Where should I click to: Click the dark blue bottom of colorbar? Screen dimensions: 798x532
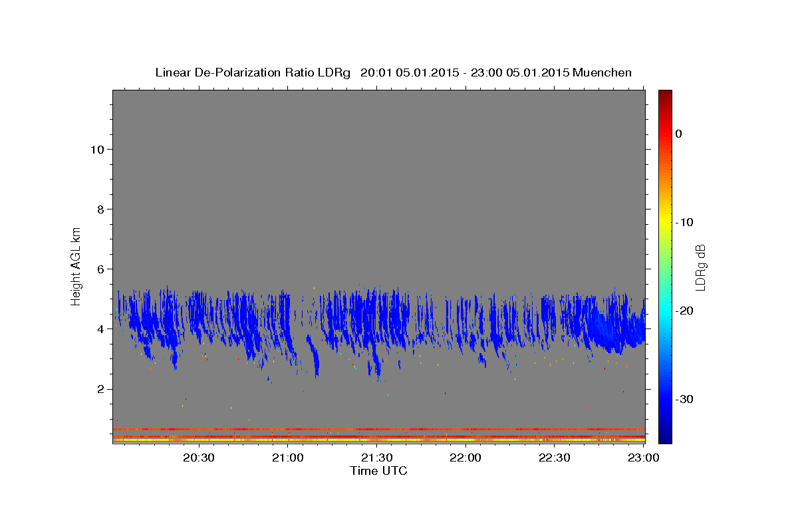click(x=665, y=438)
